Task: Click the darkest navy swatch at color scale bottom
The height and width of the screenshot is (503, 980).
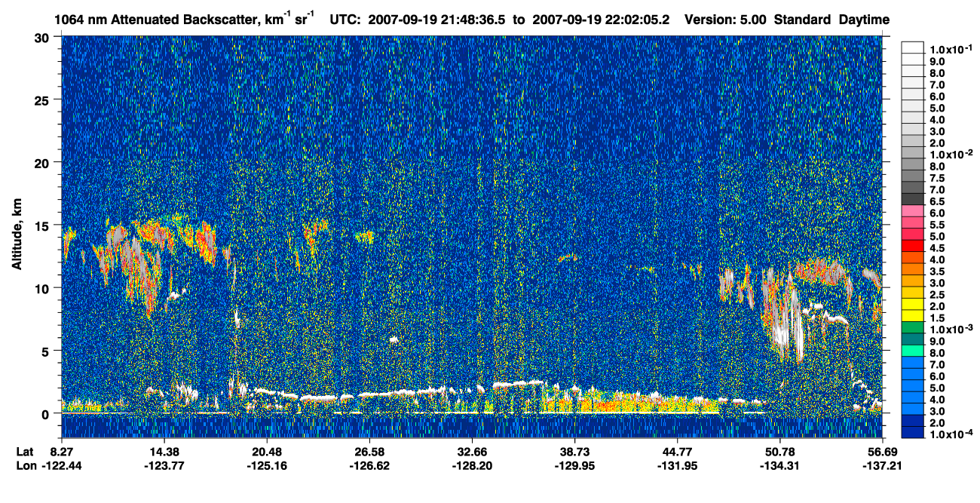Action: pyautogui.click(x=913, y=433)
